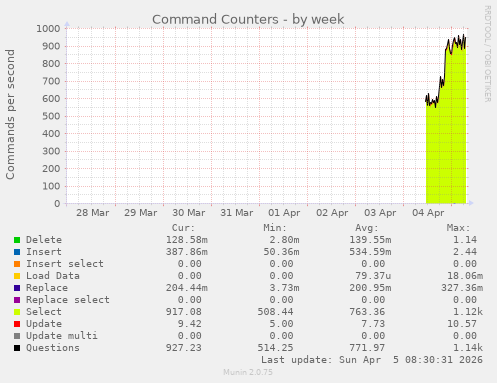Click the 'Munin 2.0.75' footer text
Image resolution: width=497 pixels, height=383 pixels.
click(x=248, y=372)
